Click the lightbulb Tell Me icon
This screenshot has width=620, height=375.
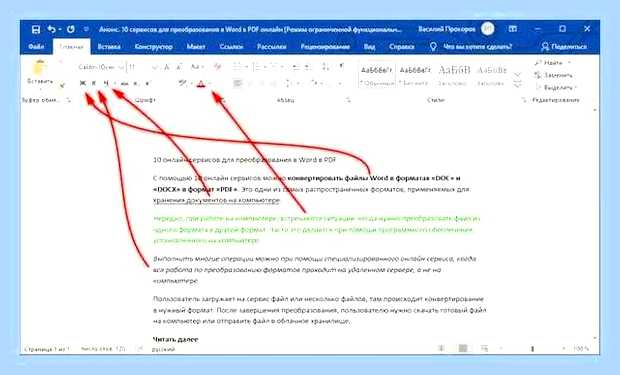click(433, 47)
